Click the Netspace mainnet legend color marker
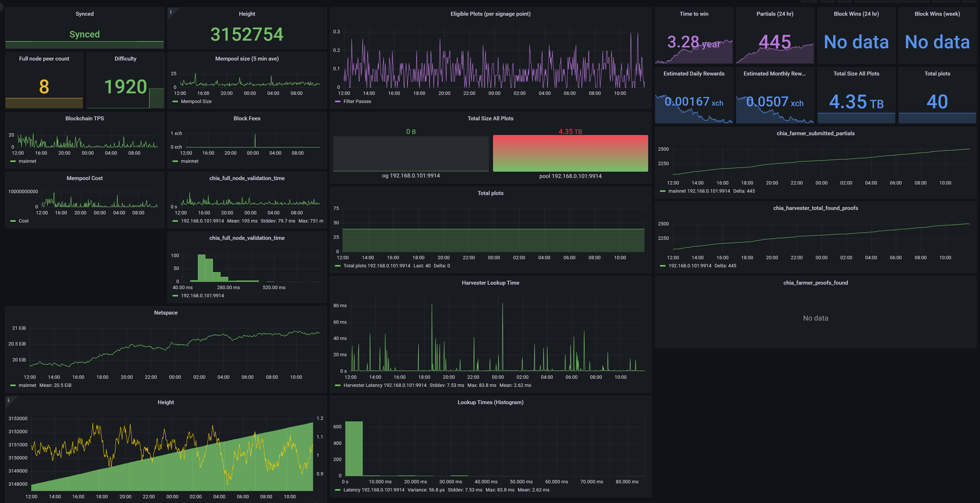 [13, 385]
